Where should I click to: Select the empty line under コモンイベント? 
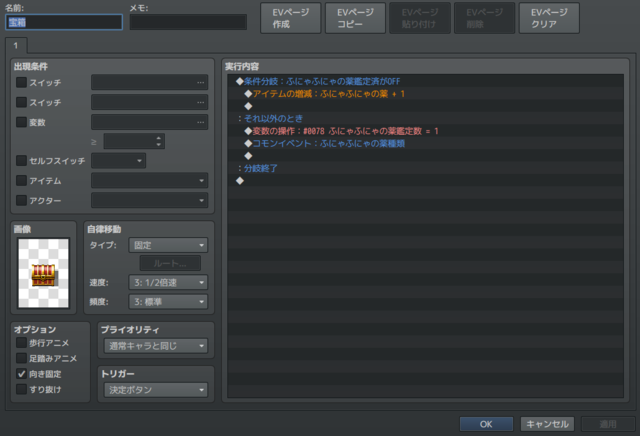pos(425,156)
